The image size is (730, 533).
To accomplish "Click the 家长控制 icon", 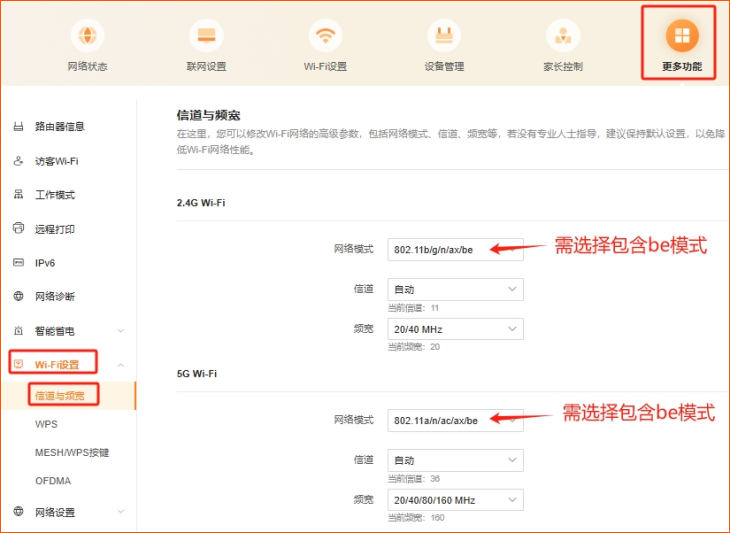I will [563, 36].
